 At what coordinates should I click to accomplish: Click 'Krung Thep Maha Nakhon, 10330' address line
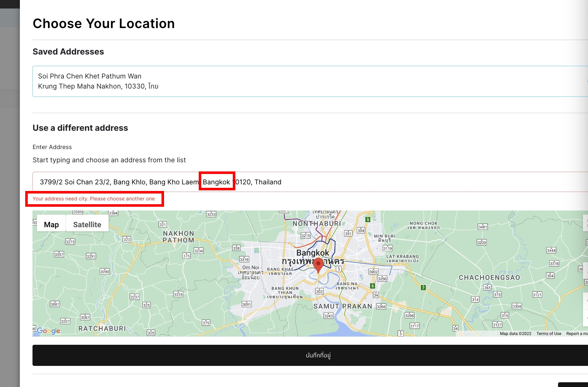click(98, 86)
